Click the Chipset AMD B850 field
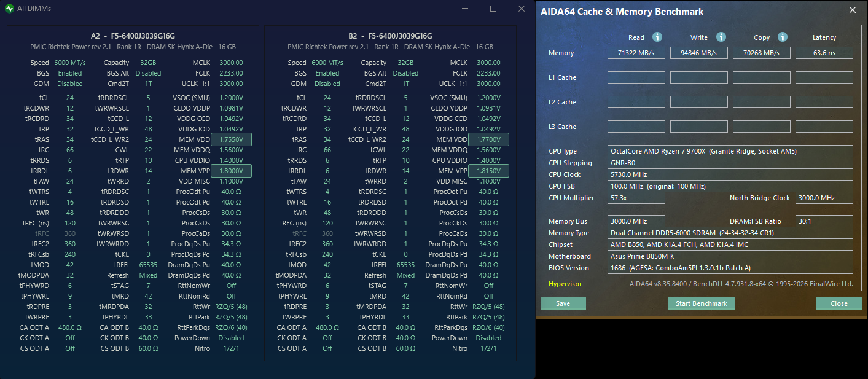Screen dimensions: 868x379 click(x=730, y=244)
